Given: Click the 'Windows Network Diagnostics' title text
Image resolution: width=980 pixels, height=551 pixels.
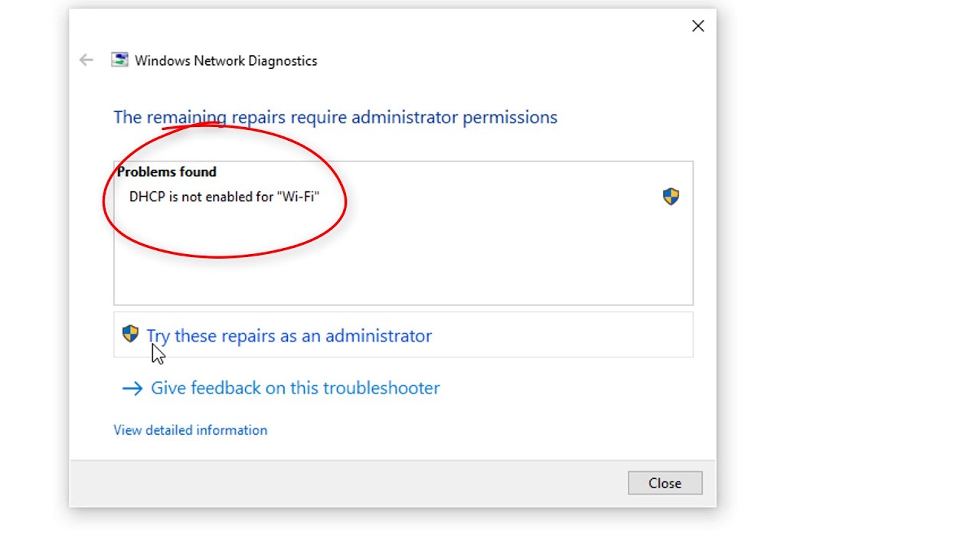Looking at the screenshot, I should [x=226, y=60].
